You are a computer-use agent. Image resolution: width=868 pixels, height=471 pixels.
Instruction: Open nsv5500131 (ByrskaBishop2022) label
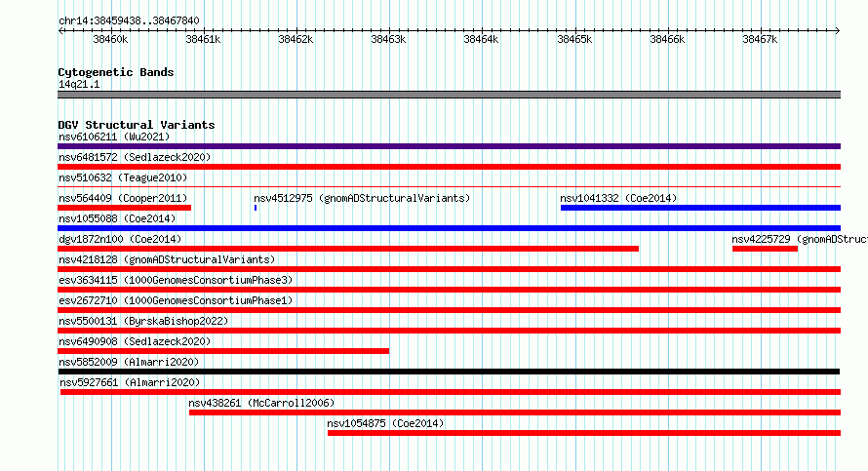click(143, 321)
